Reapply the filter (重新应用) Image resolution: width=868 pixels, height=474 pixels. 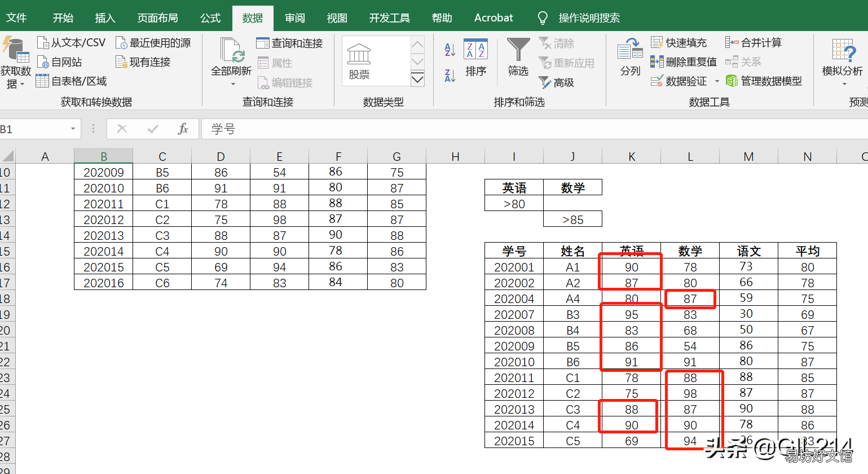point(566,63)
